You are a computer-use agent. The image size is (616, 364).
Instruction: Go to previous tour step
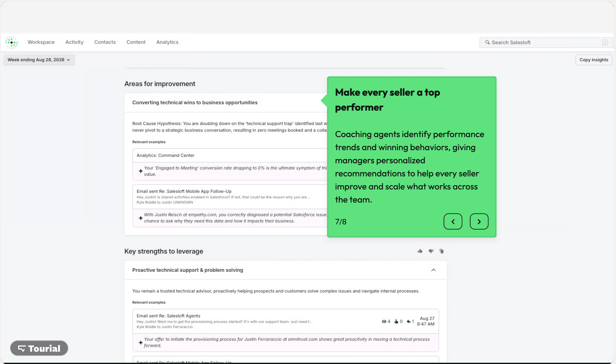453,222
